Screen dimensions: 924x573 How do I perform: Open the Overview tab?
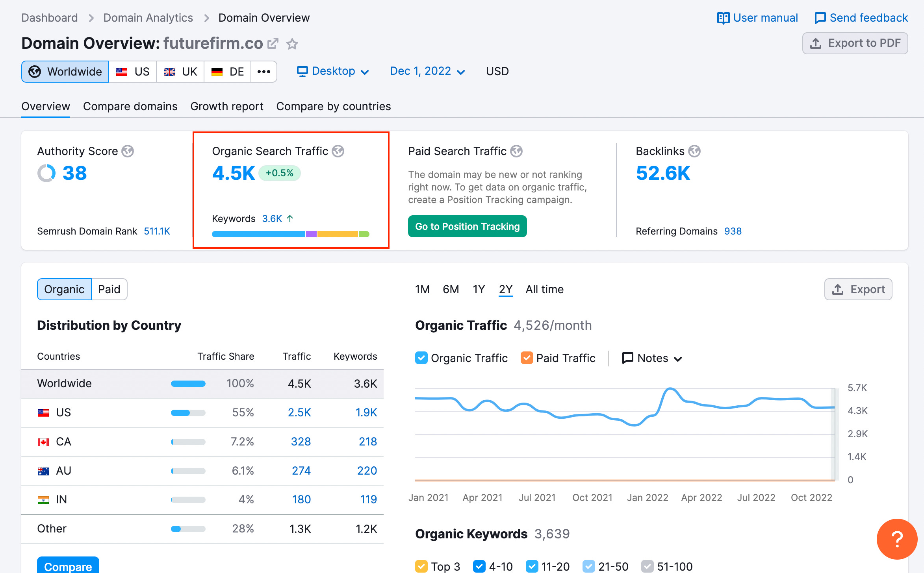click(x=46, y=106)
